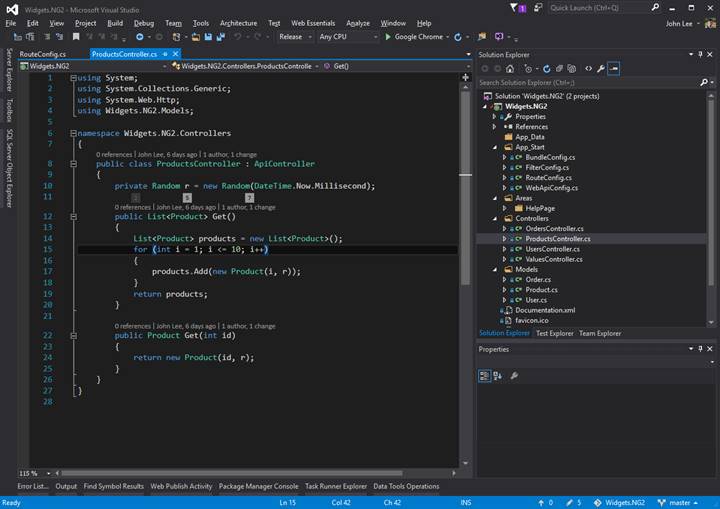Toggle the pin on ProductsController.cs tab
Viewport: 720px width, 509px height.
[165, 54]
